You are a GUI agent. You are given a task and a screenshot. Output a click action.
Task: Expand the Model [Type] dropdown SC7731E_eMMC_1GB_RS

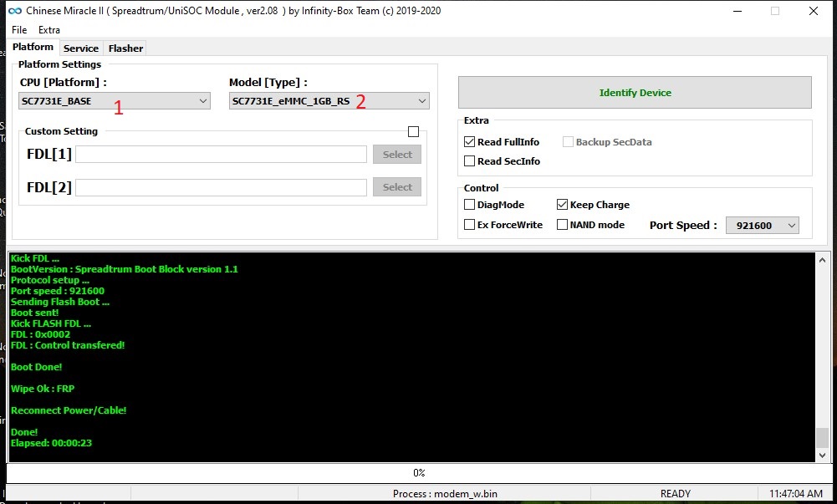tap(329, 101)
